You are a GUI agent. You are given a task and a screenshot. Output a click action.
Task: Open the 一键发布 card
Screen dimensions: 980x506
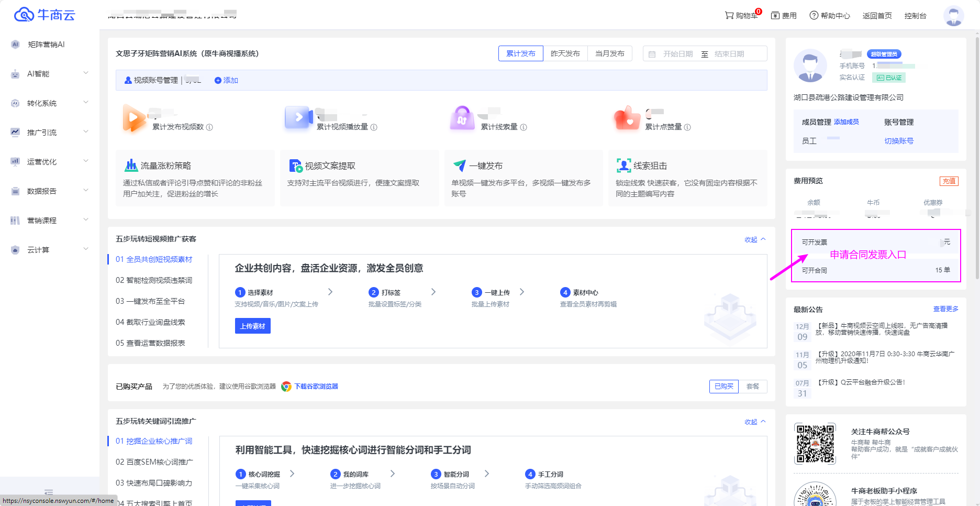click(x=524, y=178)
